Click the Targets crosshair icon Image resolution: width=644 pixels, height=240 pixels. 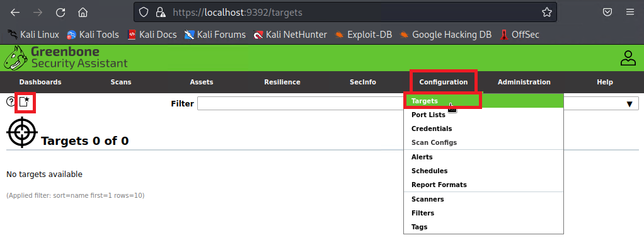[x=22, y=132]
